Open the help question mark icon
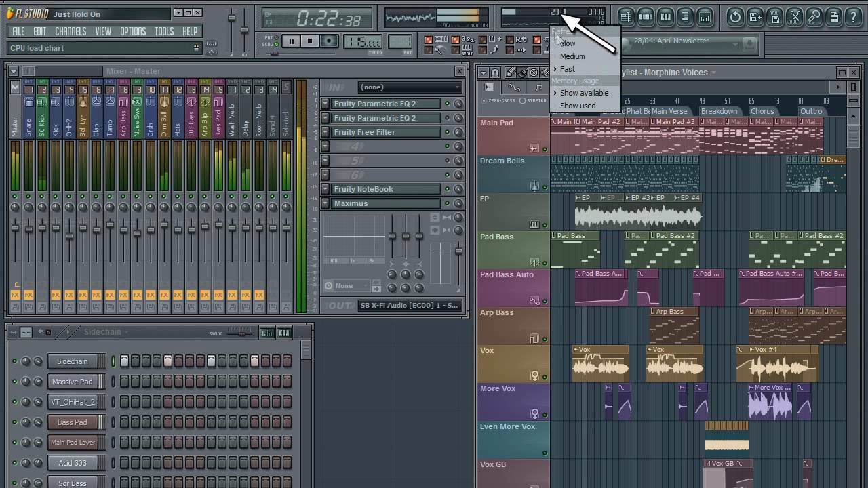The width and height of the screenshot is (868, 488). pos(853,16)
